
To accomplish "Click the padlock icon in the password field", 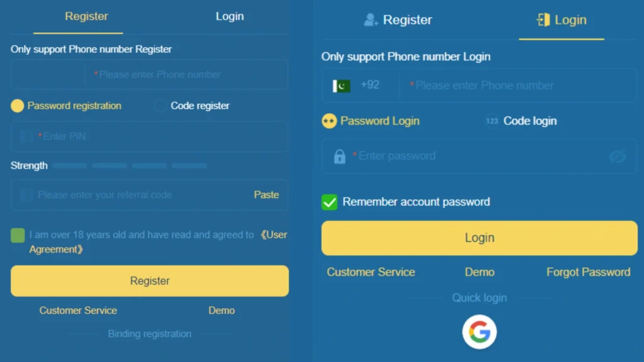I will (339, 156).
